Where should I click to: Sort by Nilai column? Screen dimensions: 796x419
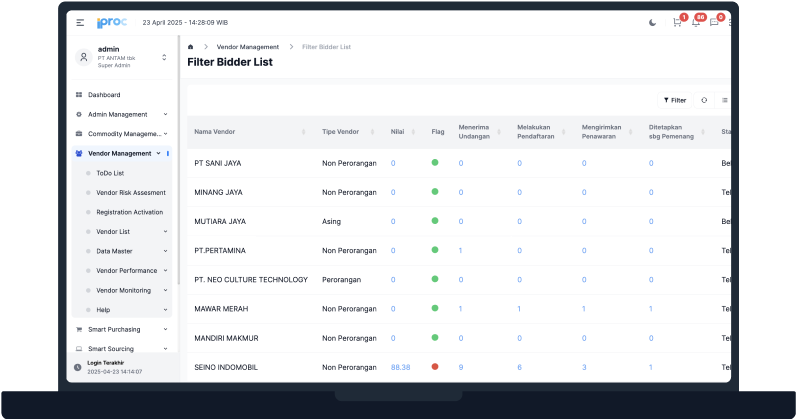(x=413, y=132)
